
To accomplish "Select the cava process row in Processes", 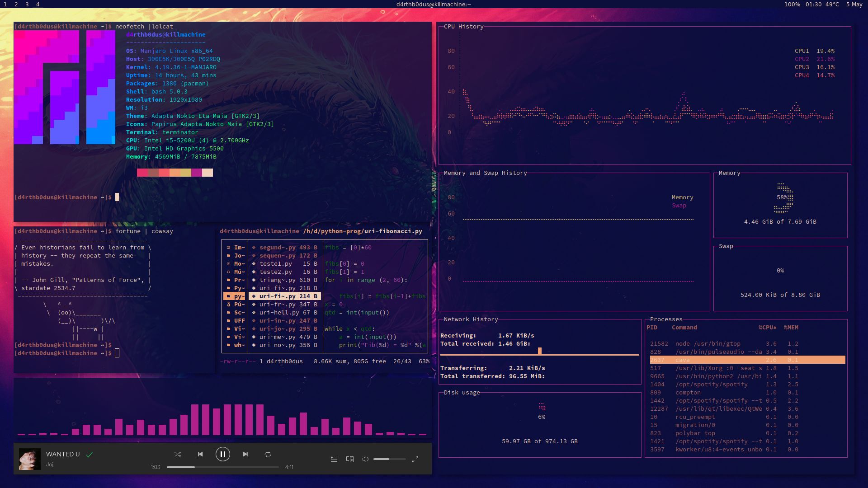I will [746, 360].
